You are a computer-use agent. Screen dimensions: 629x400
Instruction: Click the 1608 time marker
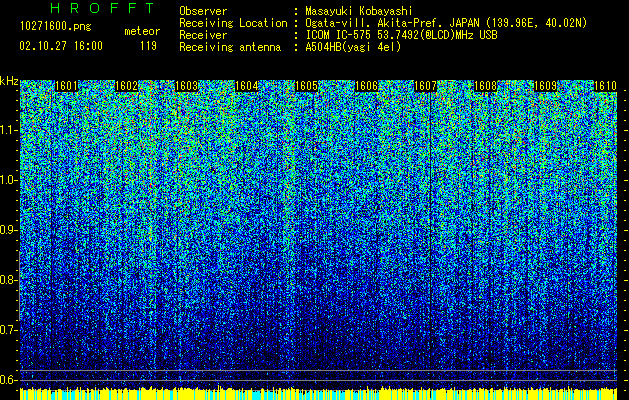tap(485, 86)
